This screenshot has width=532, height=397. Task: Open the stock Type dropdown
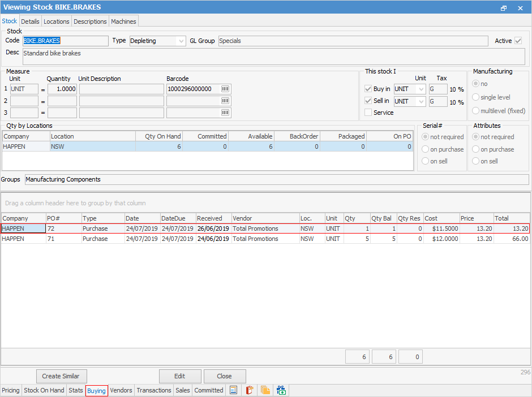coord(181,41)
